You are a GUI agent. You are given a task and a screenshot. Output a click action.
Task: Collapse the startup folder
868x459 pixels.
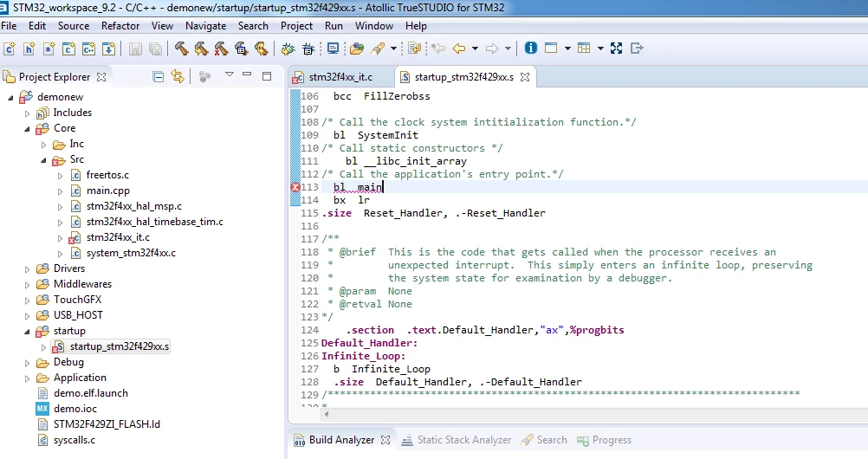27,332
